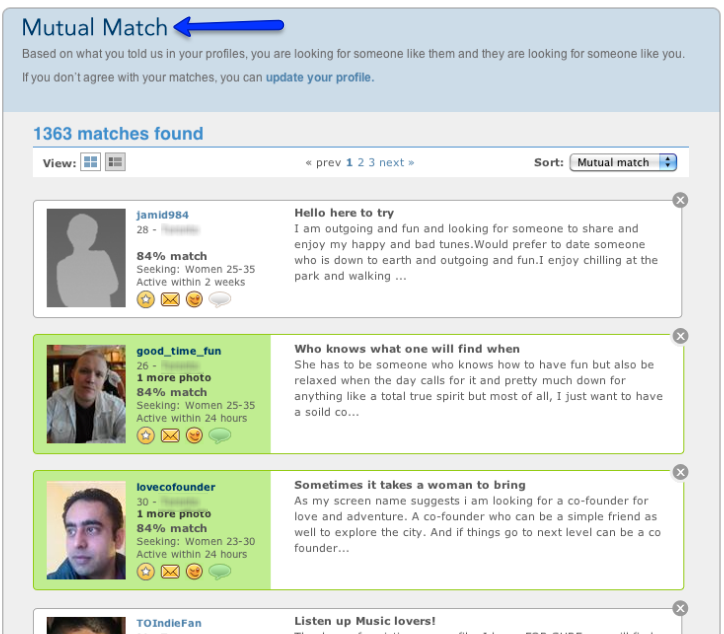
Task: Favorite good_time_fun with the star icon
Action: tap(146, 435)
